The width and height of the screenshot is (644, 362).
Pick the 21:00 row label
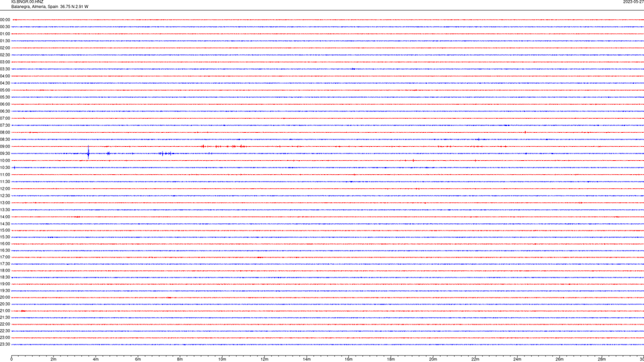pyautogui.click(x=5, y=310)
